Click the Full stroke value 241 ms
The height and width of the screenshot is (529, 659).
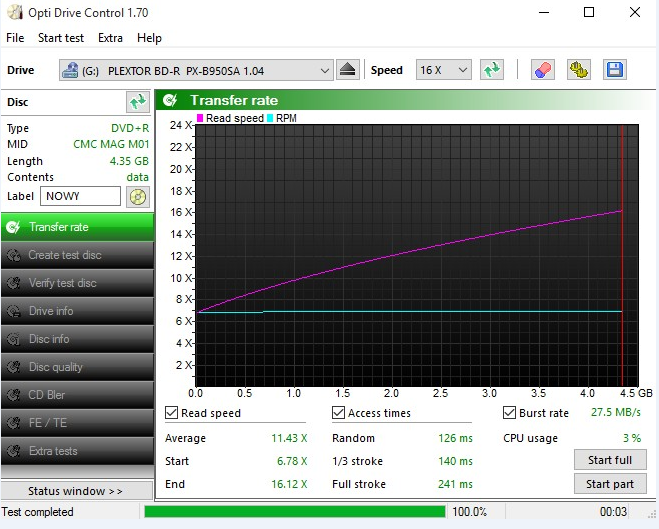click(x=455, y=484)
